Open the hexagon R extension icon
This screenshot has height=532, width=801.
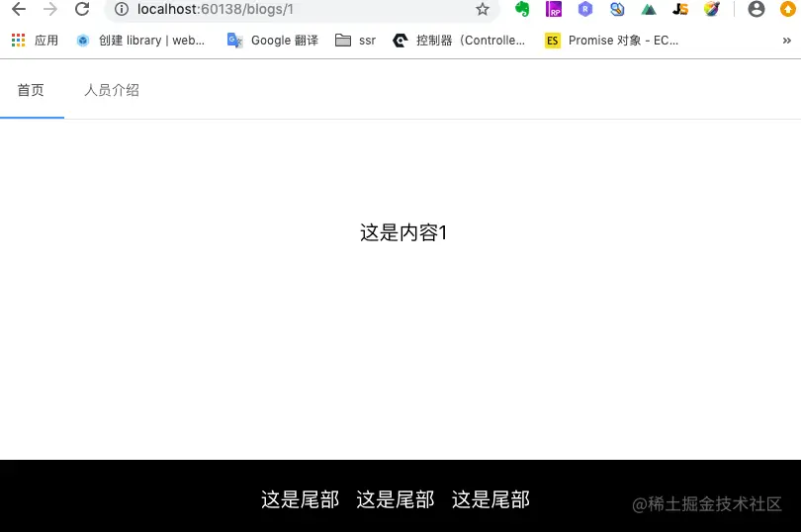[x=585, y=9]
